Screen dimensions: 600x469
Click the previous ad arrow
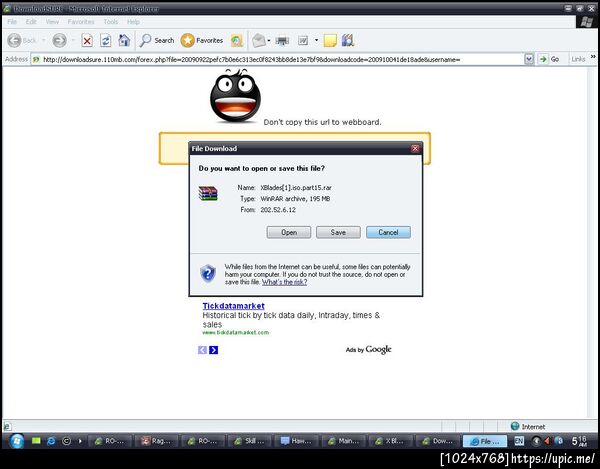202,350
